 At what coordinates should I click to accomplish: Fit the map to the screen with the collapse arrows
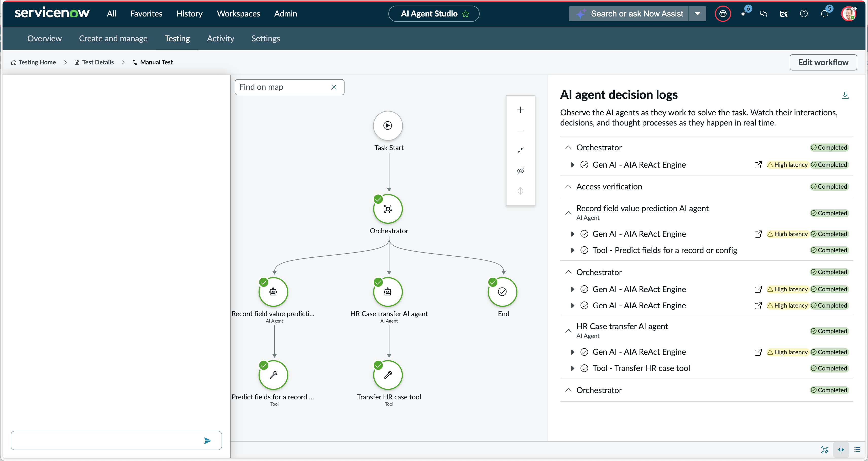click(520, 150)
